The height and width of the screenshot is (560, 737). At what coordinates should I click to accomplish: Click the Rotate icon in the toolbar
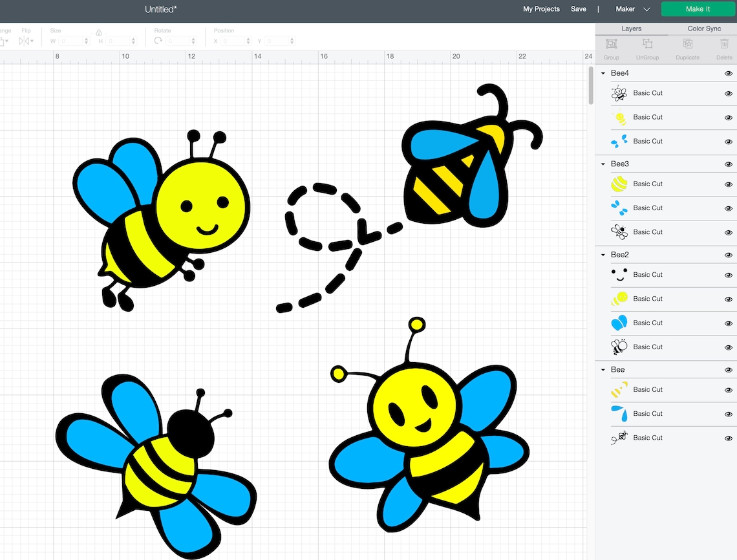pos(157,40)
